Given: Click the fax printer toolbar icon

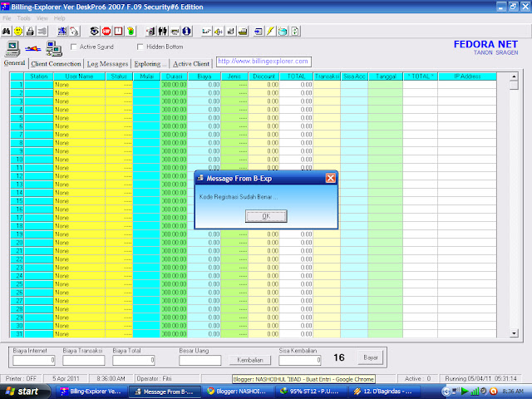Looking at the screenshot, I should (243, 32).
